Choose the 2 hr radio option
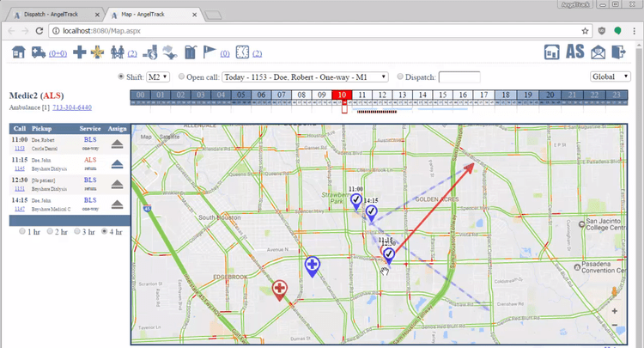This screenshot has width=644, height=348. [x=50, y=231]
